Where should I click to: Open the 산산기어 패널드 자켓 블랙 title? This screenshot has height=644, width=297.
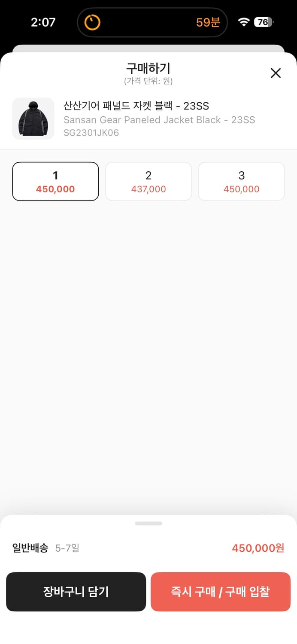click(136, 106)
